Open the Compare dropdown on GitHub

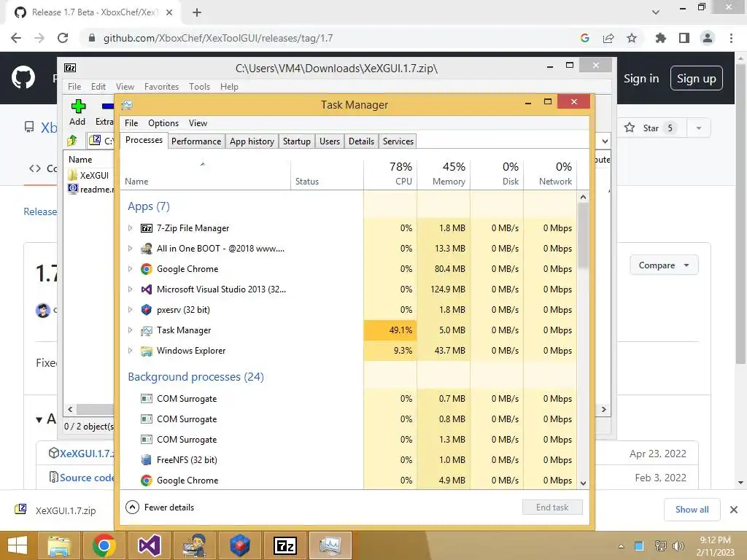click(664, 265)
